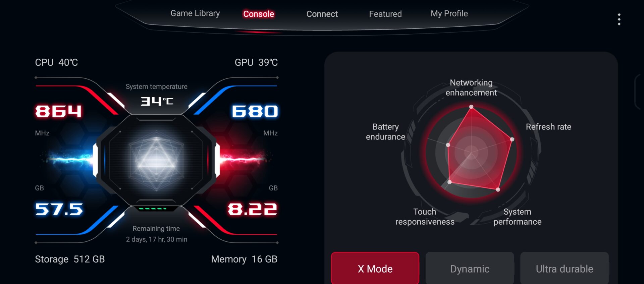Open the My Profile tab
The width and height of the screenshot is (644, 284).
click(x=449, y=13)
